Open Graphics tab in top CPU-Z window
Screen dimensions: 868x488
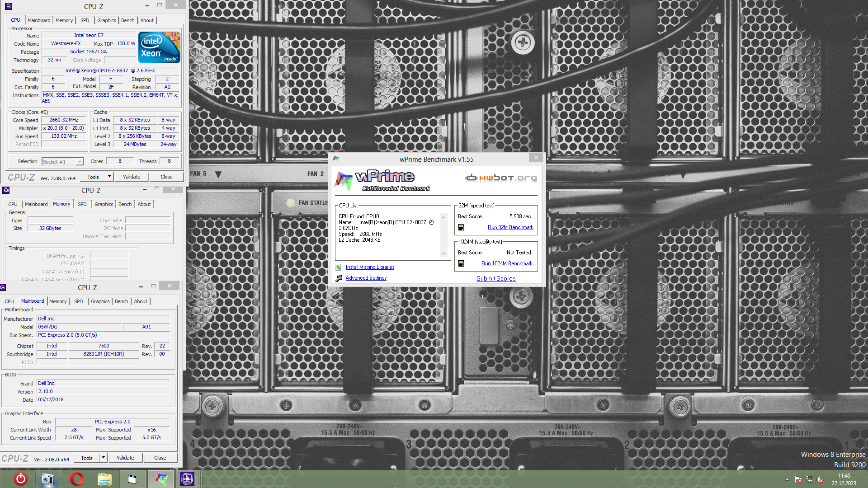click(x=107, y=20)
